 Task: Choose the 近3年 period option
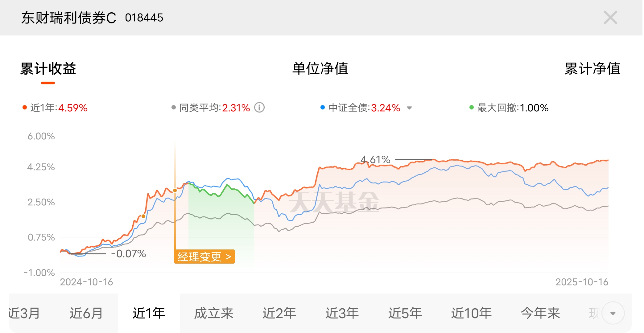tap(342, 313)
